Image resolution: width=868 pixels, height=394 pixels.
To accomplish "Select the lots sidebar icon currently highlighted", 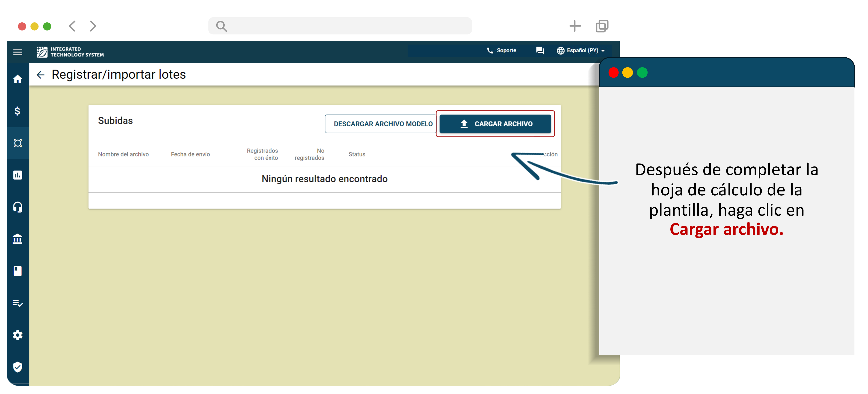I will click(x=18, y=143).
